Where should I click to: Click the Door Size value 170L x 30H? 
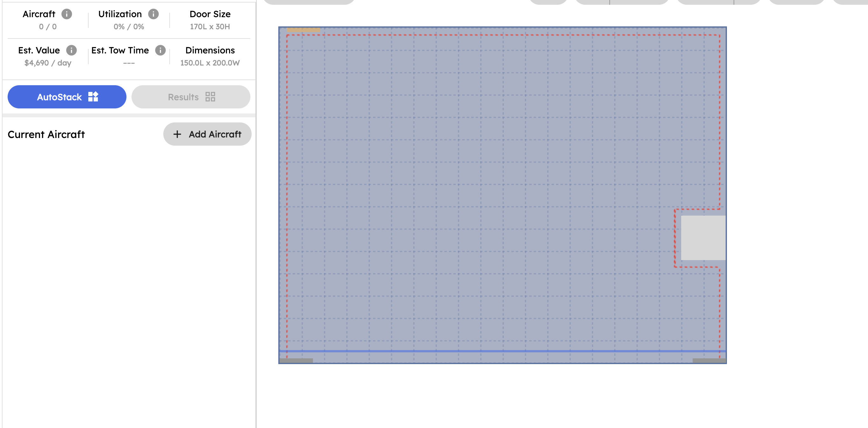pyautogui.click(x=210, y=27)
